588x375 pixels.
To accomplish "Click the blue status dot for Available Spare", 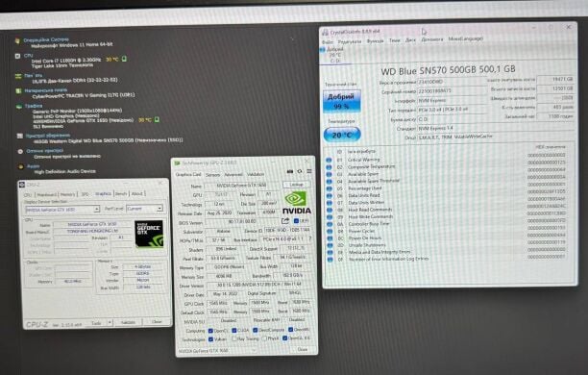I will [329, 174].
